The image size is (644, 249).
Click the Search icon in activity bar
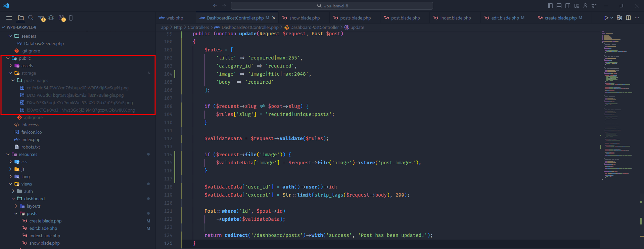tap(31, 18)
